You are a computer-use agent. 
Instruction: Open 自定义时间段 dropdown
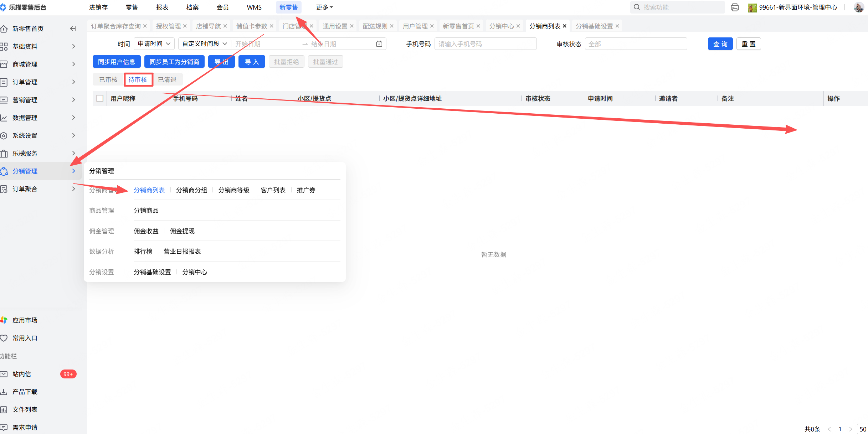(204, 44)
